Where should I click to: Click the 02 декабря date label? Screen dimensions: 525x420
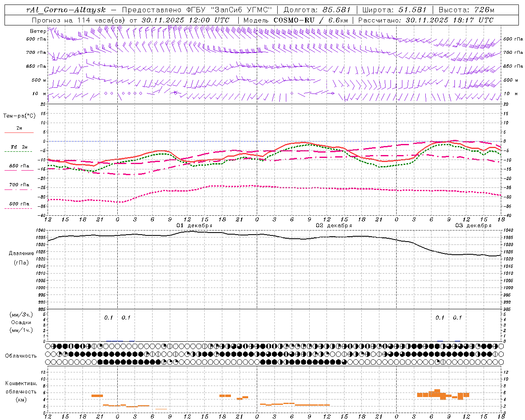[x=334, y=226]
